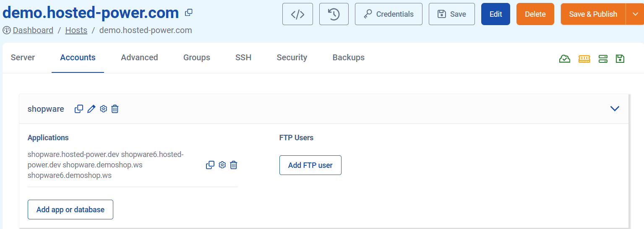Copy the hostname next to the title
This screenshot has height=229, width=644.
(x=189, y=13)
